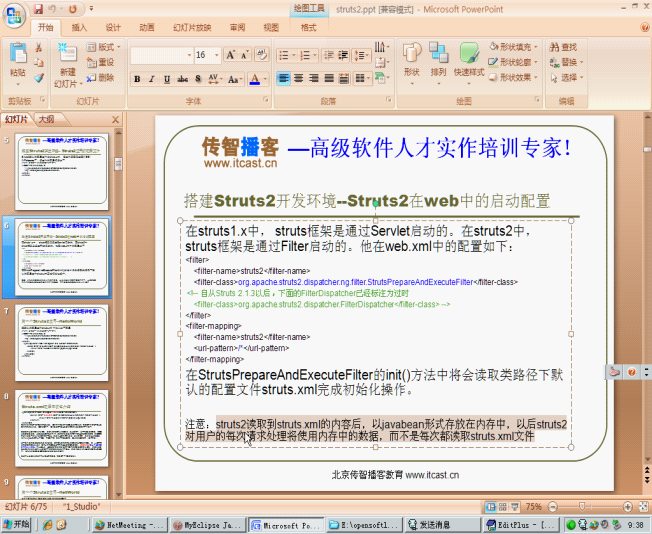
Task: Click the Clear Formatting eraser icon
Action: (x=262, y=54)
